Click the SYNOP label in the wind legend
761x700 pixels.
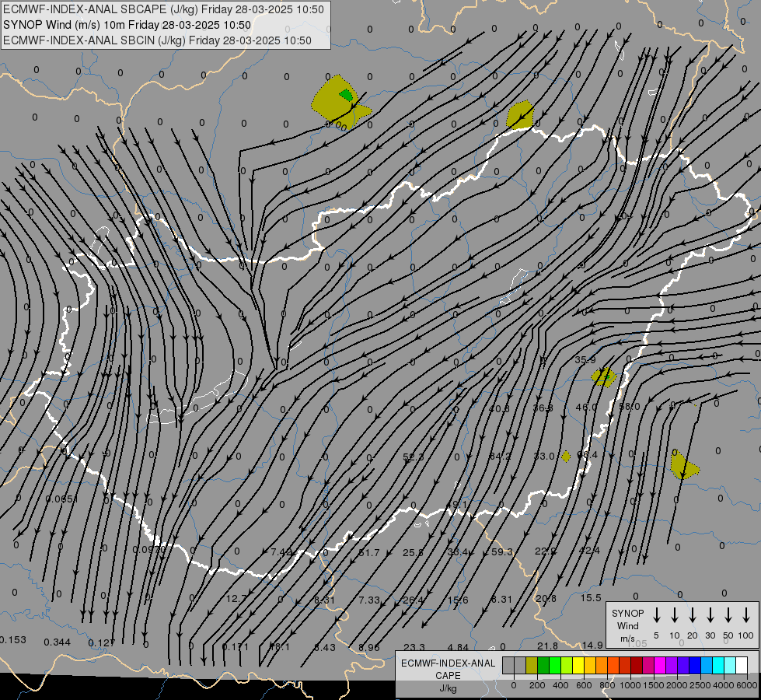627,614
